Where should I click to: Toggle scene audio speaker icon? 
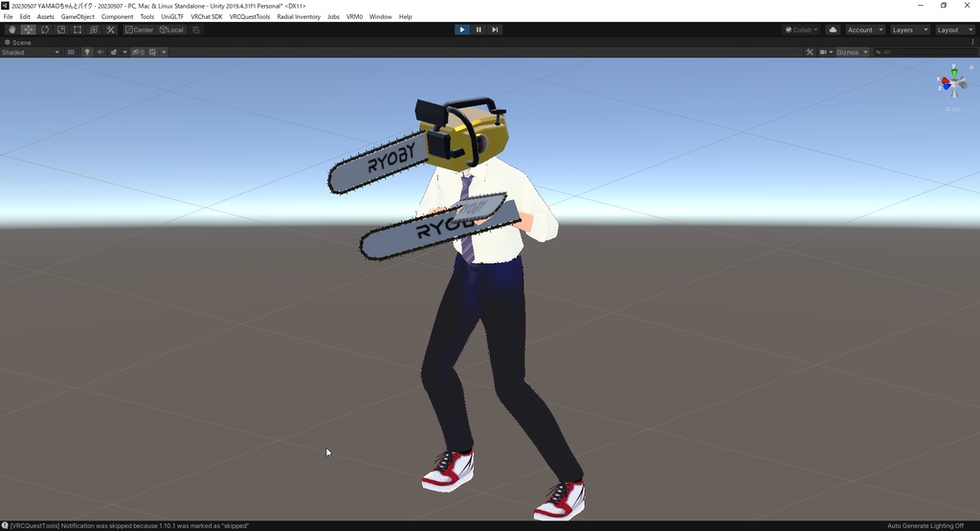tap(100, 53)
